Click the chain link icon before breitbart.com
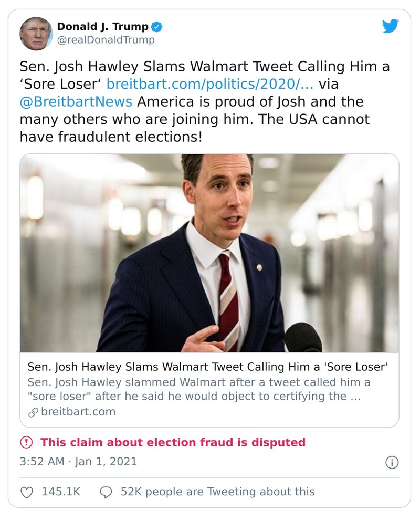420x520 pixels. coord(34,412)
